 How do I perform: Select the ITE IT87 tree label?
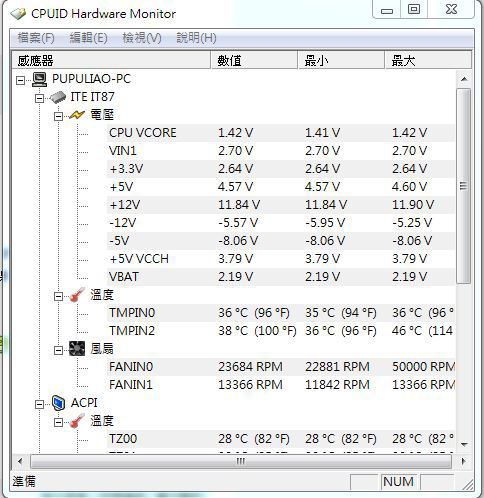click(x=92, y=97)
